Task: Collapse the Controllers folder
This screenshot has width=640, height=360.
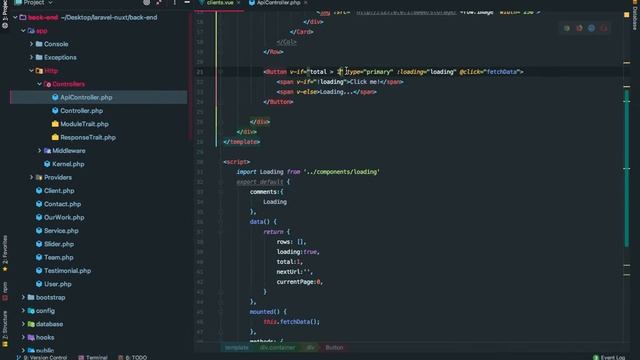Action: click(x=40, y=84)
